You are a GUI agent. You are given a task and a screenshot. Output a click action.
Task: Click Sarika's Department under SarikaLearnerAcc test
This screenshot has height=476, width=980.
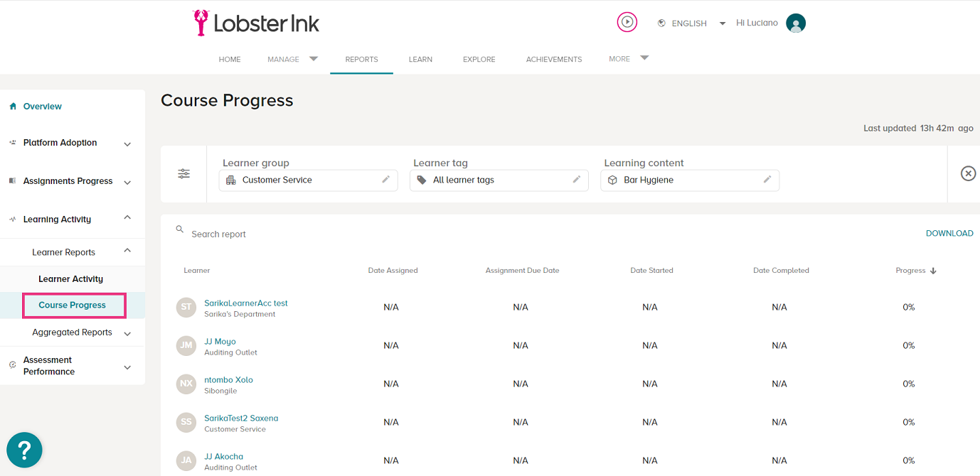240,315
